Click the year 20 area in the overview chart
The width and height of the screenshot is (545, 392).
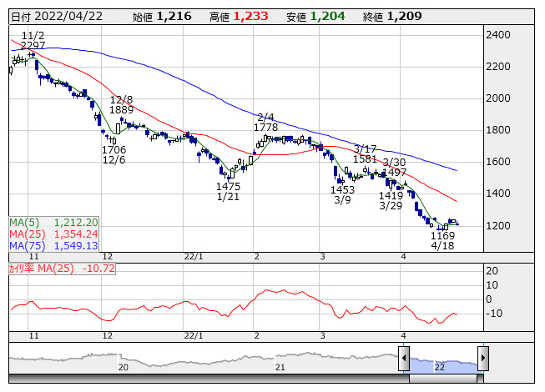(x=124, y=364)
